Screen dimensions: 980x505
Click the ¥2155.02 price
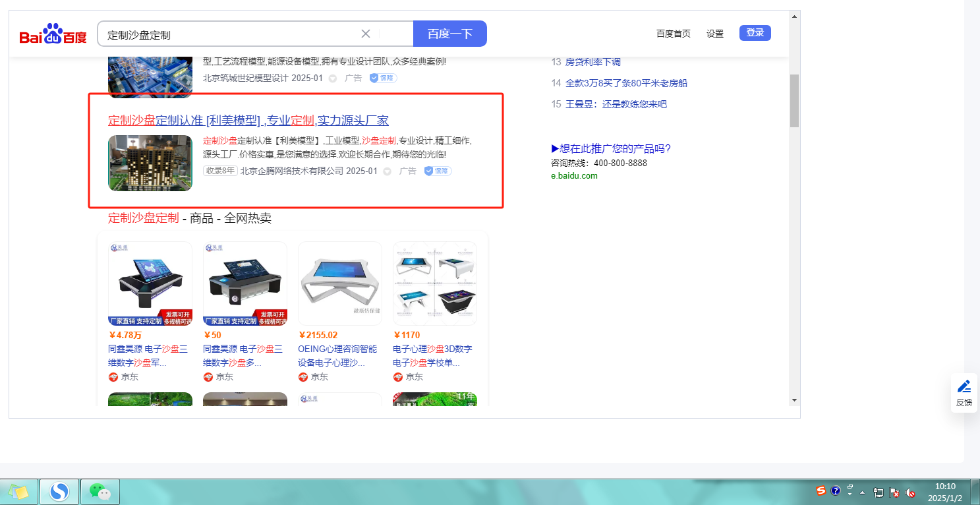318,335
